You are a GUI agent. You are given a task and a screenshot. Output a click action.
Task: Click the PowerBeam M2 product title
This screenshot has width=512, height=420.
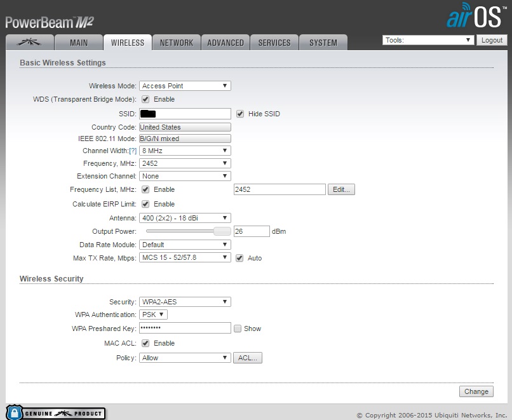point(50,22)
